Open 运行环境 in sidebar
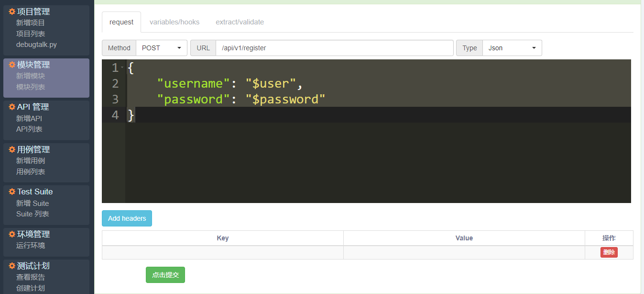 point(31,246)
